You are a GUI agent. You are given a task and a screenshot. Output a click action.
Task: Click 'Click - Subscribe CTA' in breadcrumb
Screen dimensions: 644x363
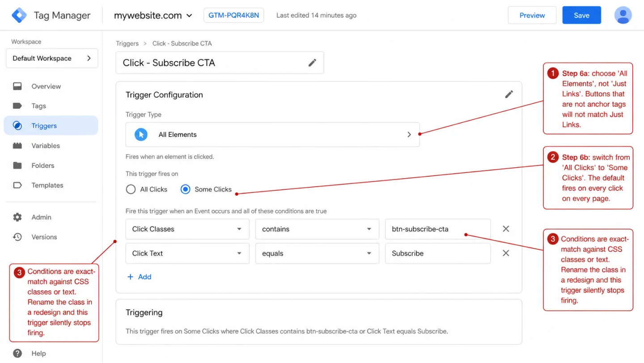click(182, 43)
